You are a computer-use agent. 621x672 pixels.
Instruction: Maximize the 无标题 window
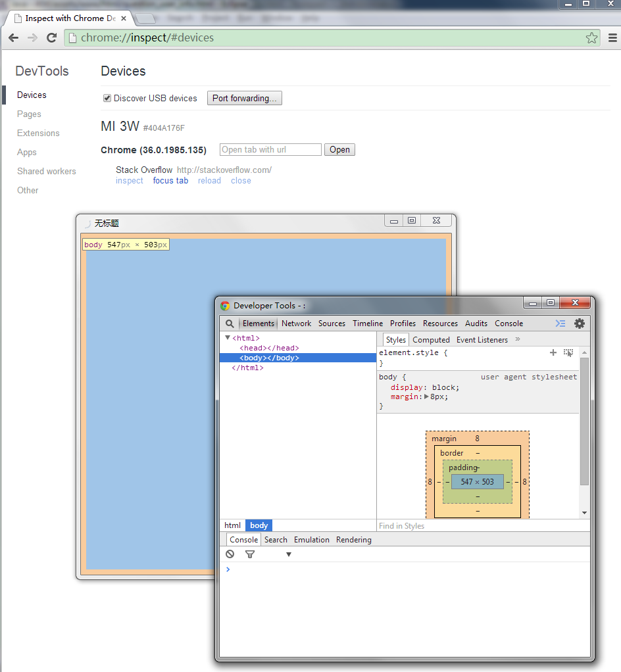tap(412, 220)
